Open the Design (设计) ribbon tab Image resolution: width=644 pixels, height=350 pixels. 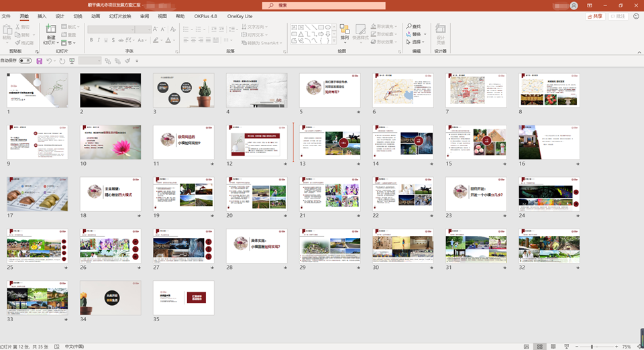[60, 16]
